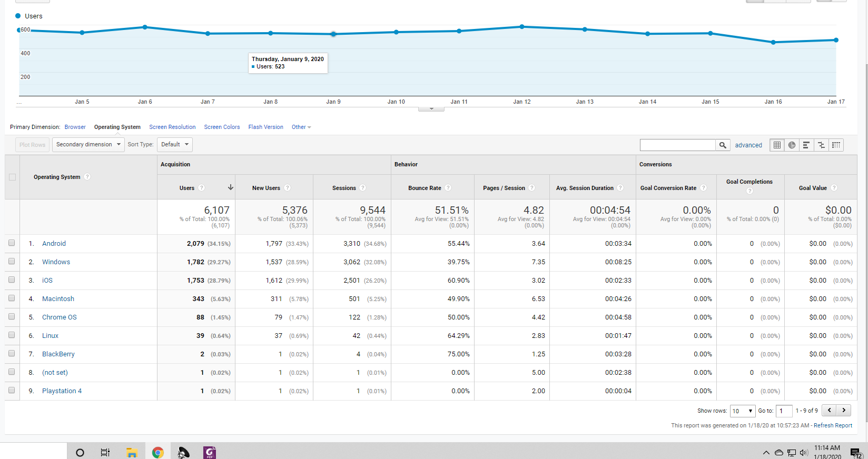Image resolution: width=868 pixels, height=459 pixels.
Task: Select the Screen Resolution dimension
Action: coord(172,127)
